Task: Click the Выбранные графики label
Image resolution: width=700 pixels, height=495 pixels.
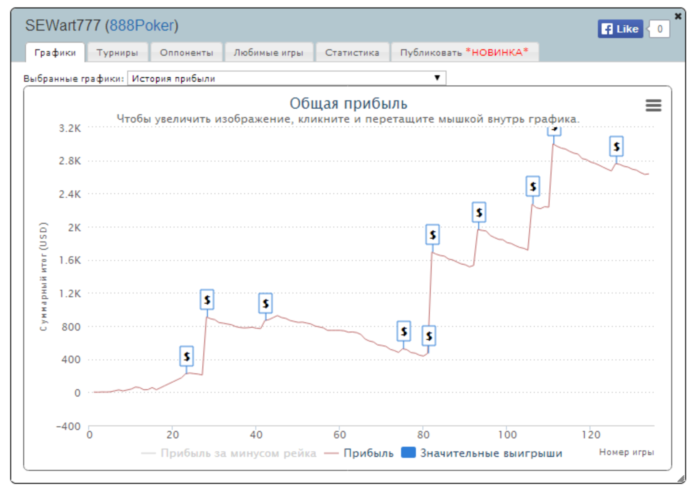Action: (74, 79)
